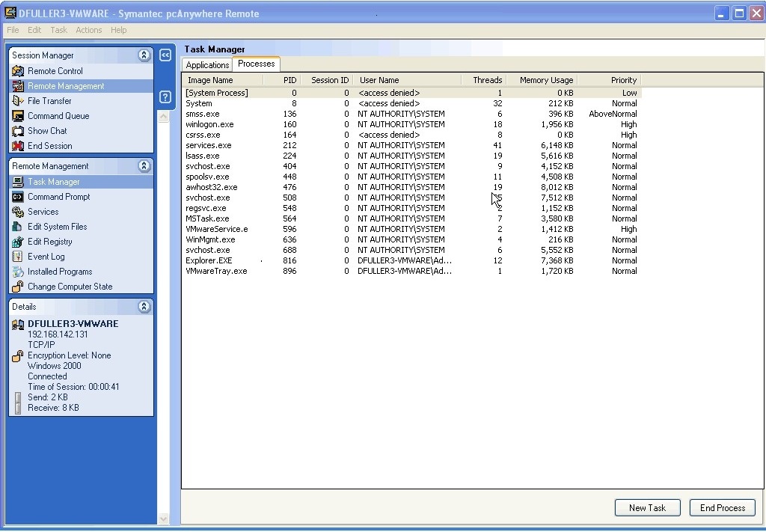Click the End Process button
The width and height of the screenshot is (766, 532).
pos(723,507)
